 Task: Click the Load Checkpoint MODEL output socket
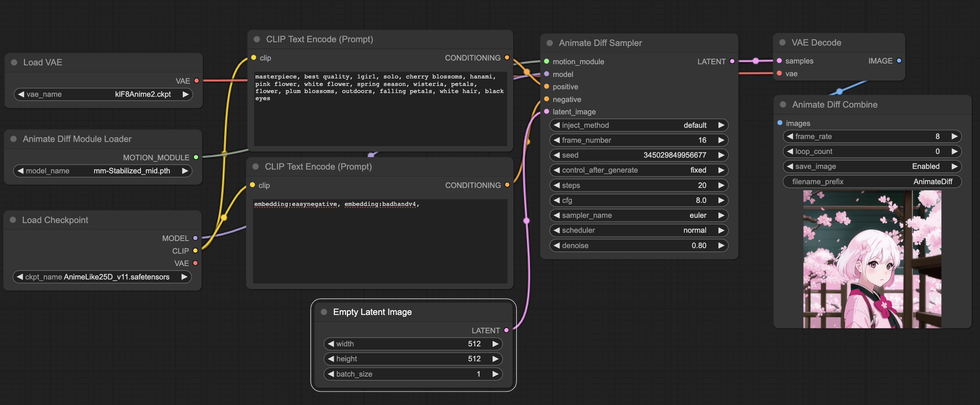click(x=195, y=238)
